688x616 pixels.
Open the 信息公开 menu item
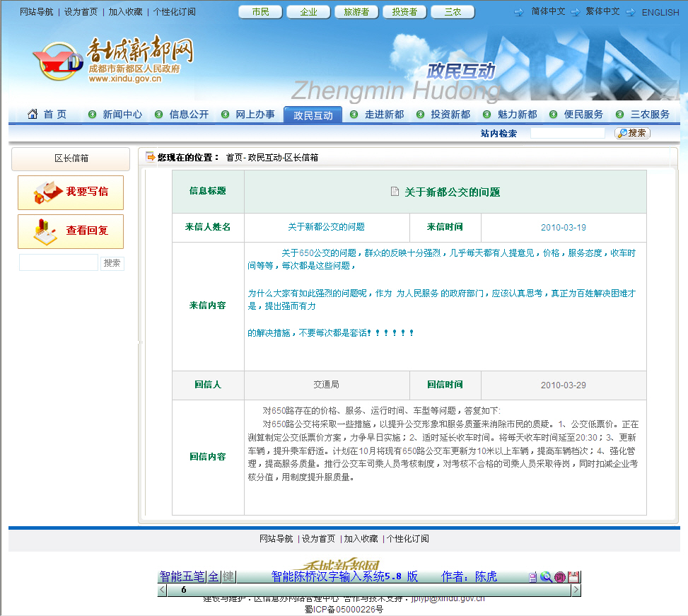(x=189, y=115)
